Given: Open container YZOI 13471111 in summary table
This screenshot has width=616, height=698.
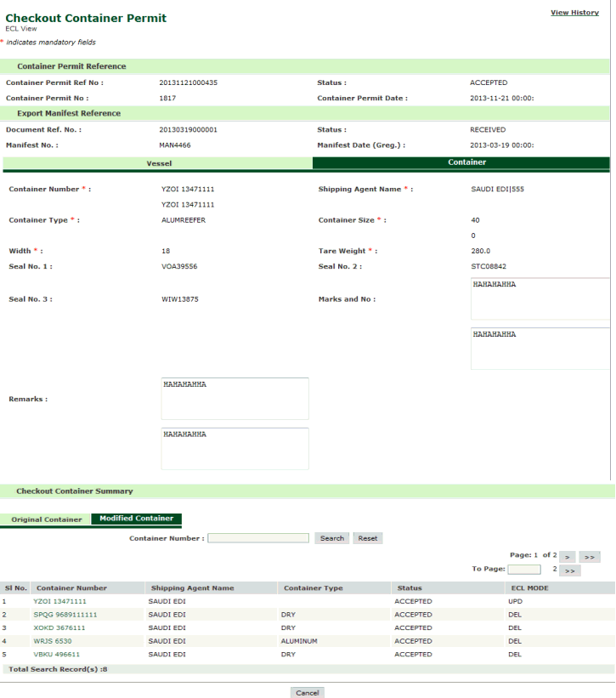Looking at the screenshot, I should point(59,601).
